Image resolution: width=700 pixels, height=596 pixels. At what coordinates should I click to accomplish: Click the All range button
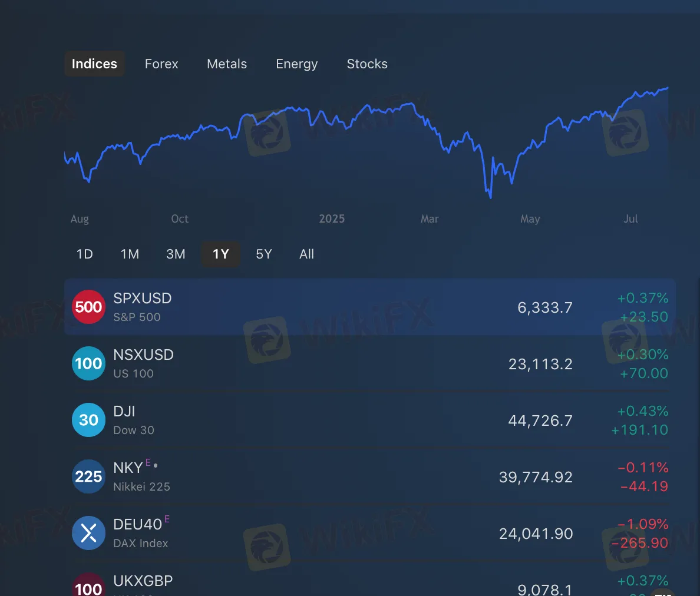coord(306,254)
